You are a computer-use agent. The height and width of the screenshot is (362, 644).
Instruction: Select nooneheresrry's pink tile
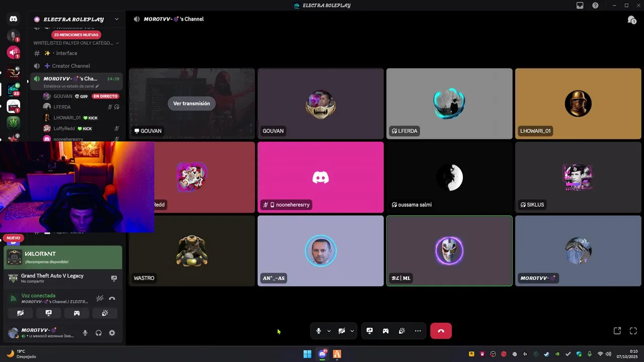(320, 177)
